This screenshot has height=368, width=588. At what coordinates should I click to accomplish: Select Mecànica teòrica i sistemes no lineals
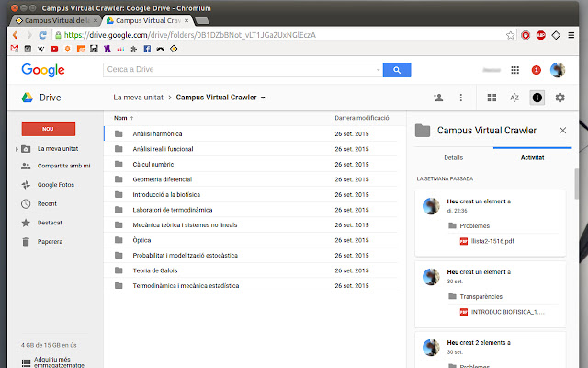coord(250,224)
